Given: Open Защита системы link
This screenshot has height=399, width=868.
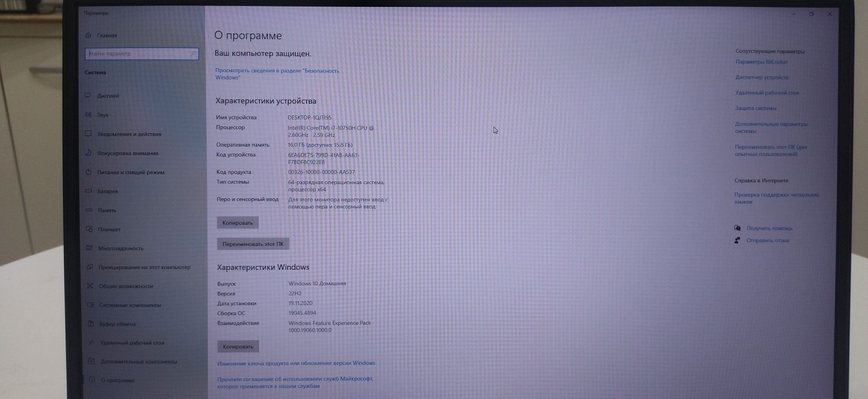Looking at the screenshot, I should [x=756, y=108].
